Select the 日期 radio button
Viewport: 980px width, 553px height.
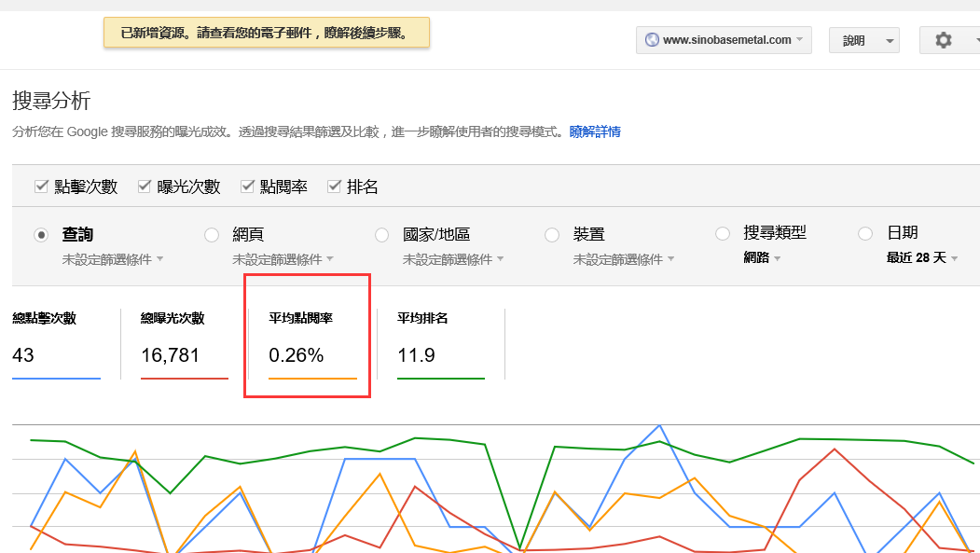coord(865,234)
